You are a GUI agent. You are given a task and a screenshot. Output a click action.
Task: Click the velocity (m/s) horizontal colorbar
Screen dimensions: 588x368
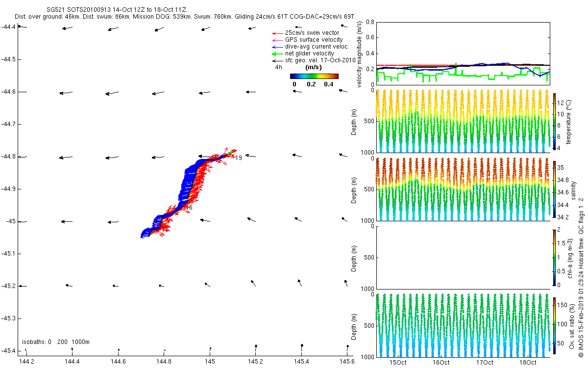coord(314,76)
